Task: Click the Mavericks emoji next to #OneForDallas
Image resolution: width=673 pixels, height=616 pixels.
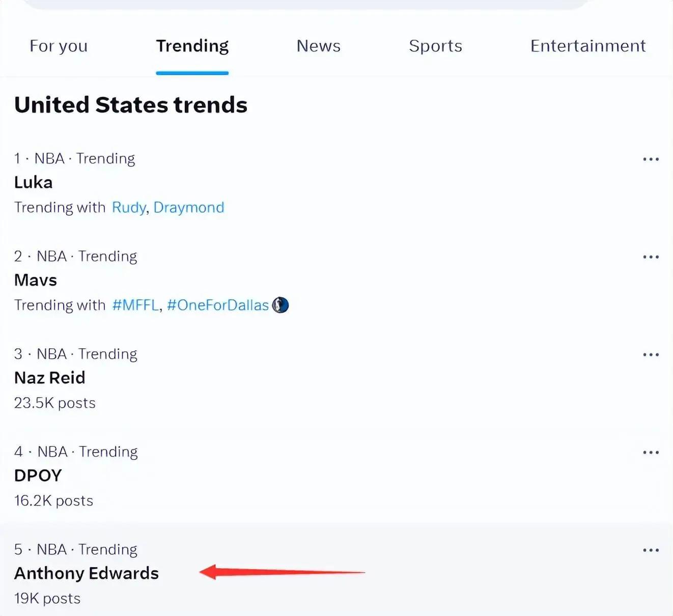Action: [x=281, y=305]
